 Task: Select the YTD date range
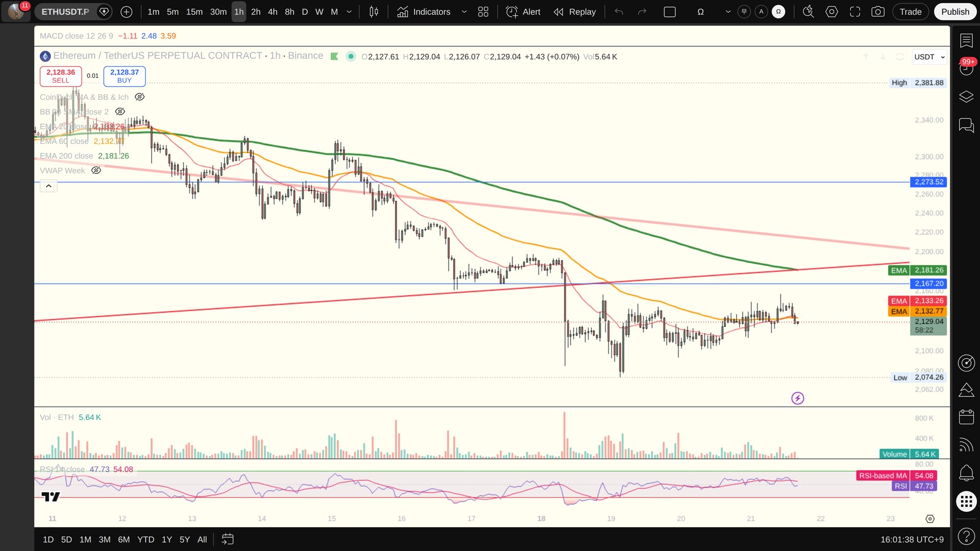pyautogui.click(x=146, y=539)
